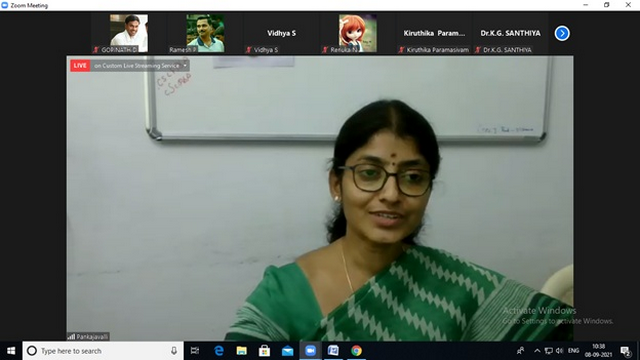Image resolution: width=640 pixels, height=360 pixels.
Task: Launch Google Chrome from the taskbar
Action: point(356,351)
